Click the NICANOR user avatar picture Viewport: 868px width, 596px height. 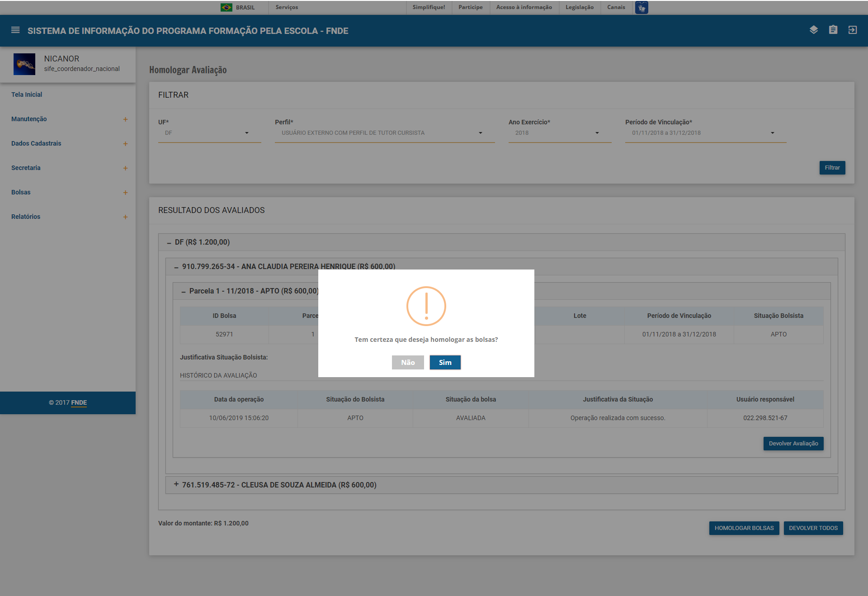[24, 64]
